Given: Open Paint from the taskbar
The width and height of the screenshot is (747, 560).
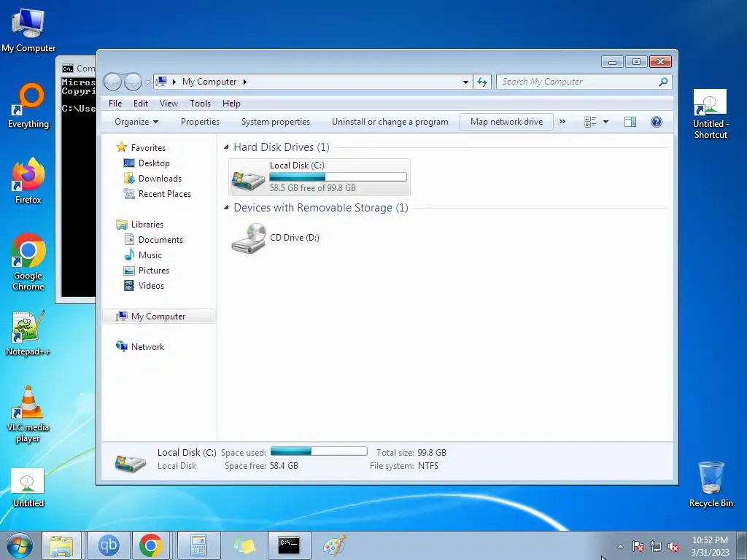Looking at the screenshot, I should coord(334,545).
